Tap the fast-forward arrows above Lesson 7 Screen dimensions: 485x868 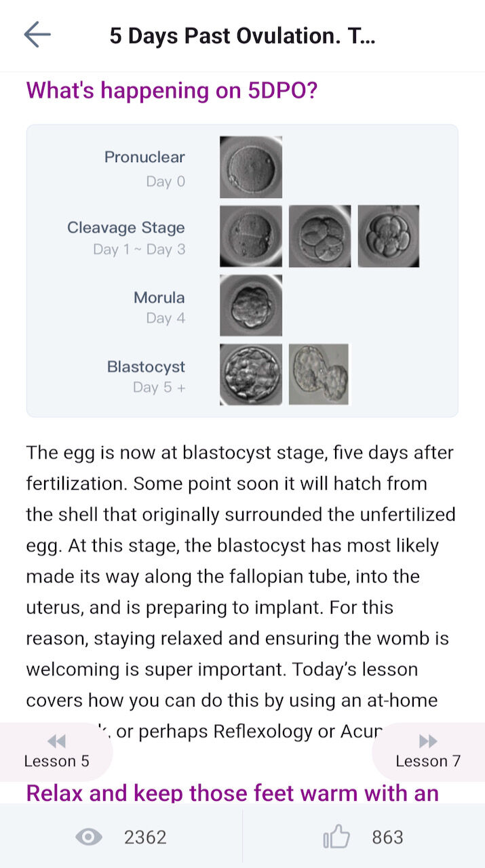click(x=428, y=741)
